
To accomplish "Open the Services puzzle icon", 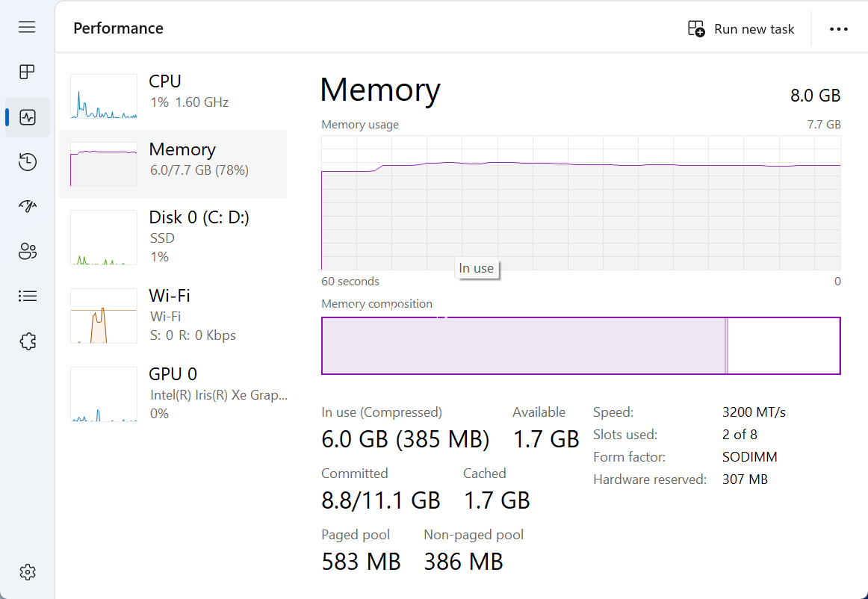I will [28, 341].
